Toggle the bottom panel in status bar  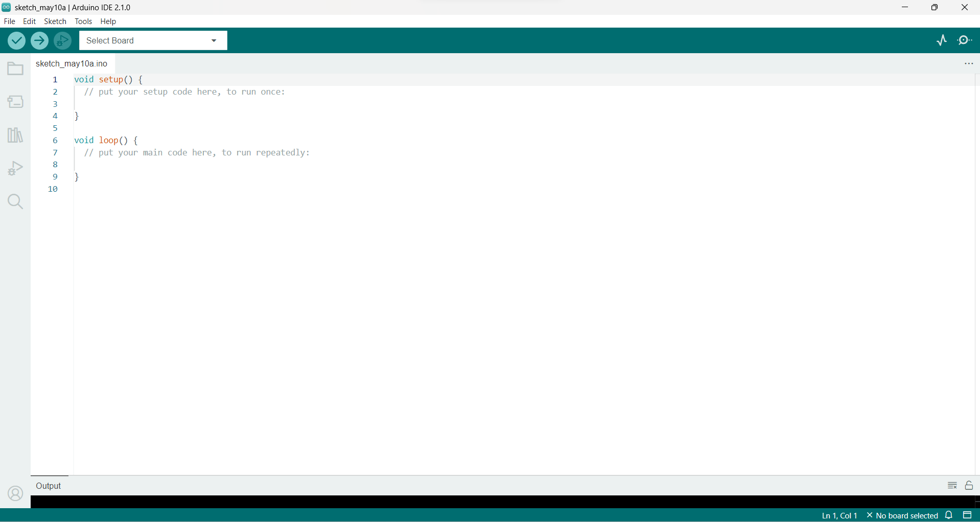pos(967,515)
